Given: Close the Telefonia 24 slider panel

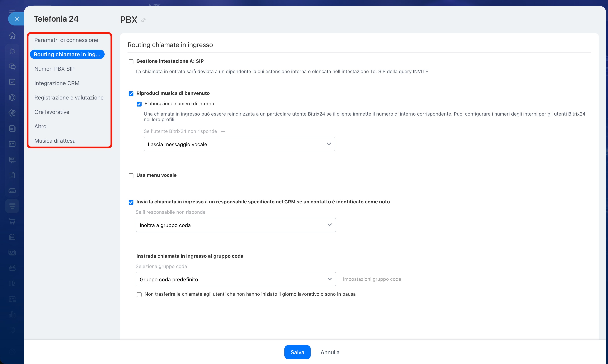Looking at the screenshot, I should click(17, 19).
